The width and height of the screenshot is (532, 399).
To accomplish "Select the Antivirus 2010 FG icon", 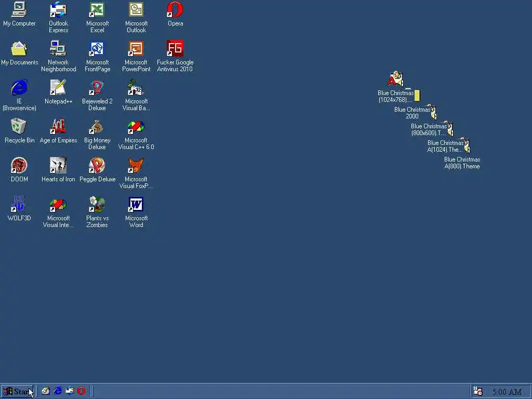I will [x=175, y=48].
